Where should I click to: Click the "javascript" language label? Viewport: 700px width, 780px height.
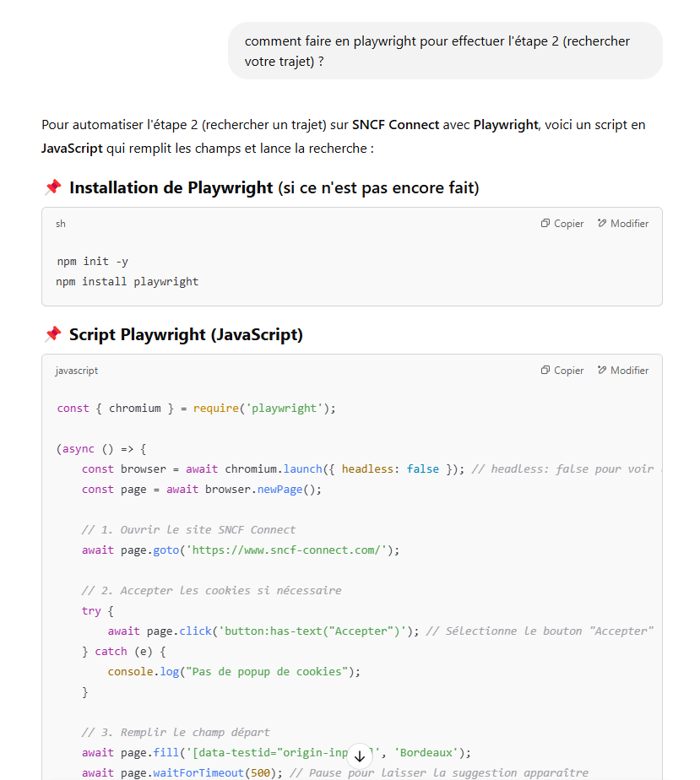tap(77, 371)
